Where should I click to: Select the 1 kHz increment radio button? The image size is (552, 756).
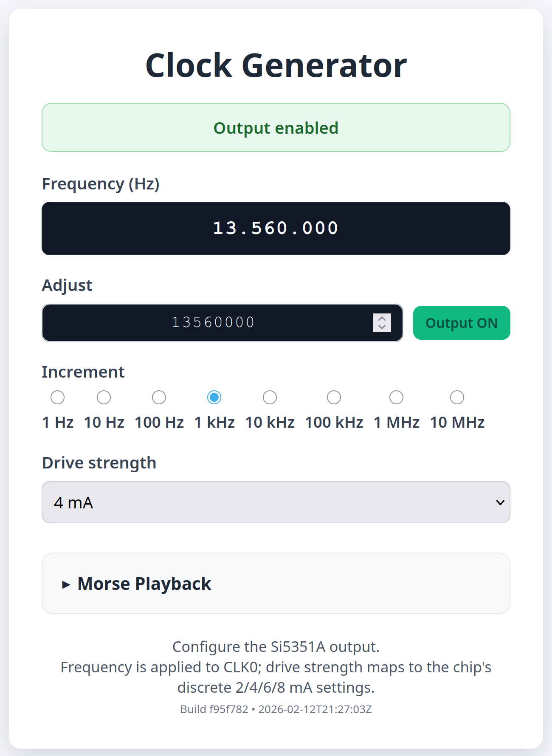coord(214,398)
